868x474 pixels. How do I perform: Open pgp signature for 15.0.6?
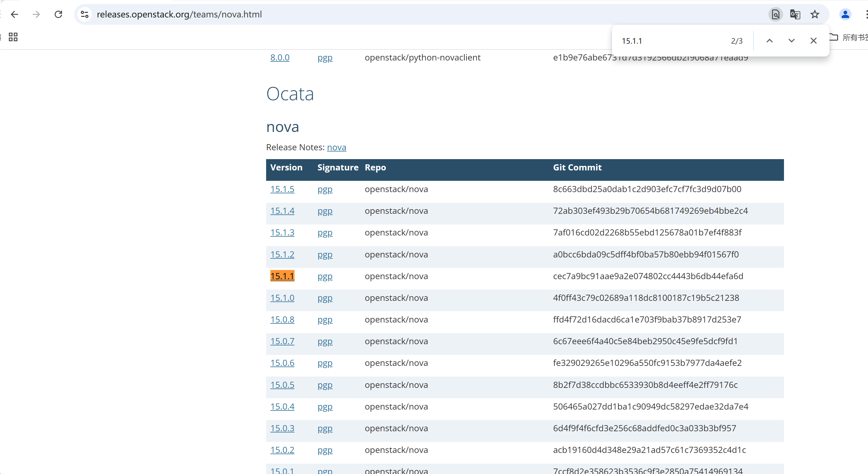click(325, 363)
